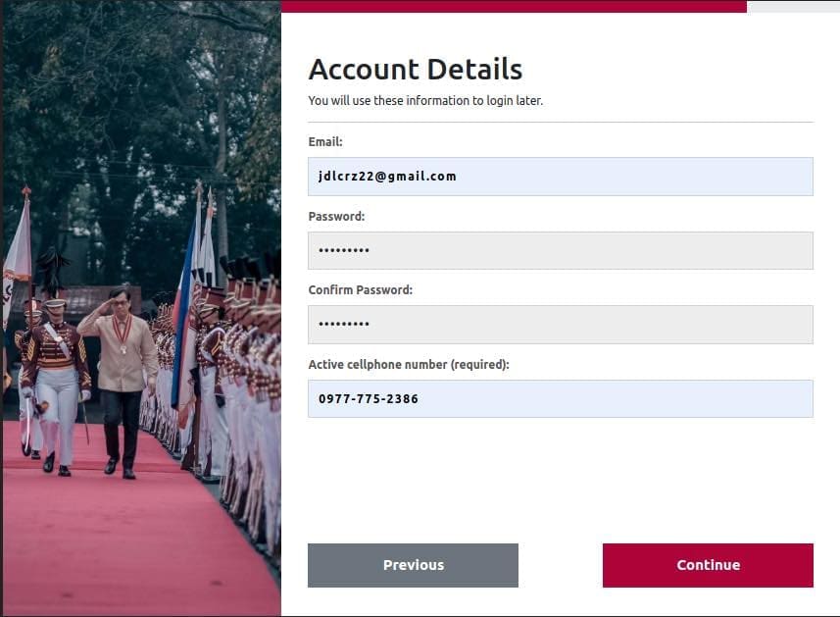Screen dimensions: 840x617
Task: Click the unfilled gray end of progress bar
Action: 793,6
